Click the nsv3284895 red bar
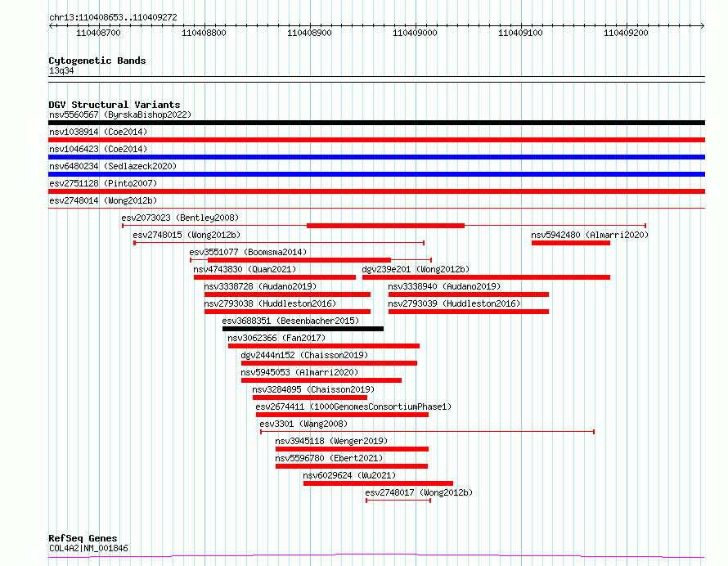This screenshot has width=728, height=566. click(310, 398)
